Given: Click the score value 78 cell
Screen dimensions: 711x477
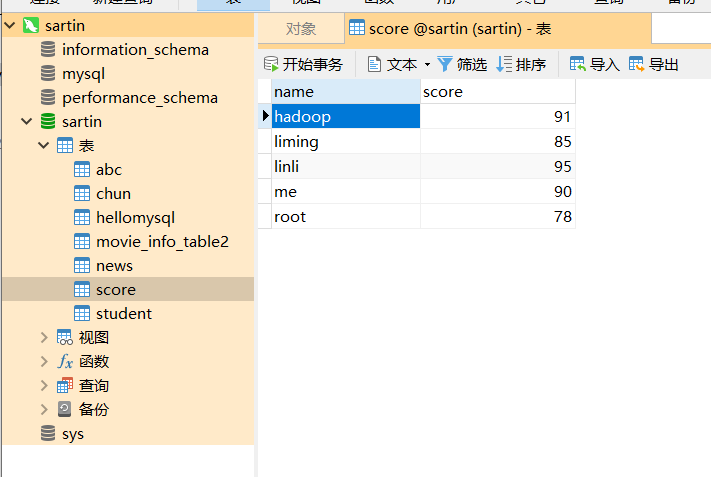Looking at the screenshot, I should click(498, 216).
